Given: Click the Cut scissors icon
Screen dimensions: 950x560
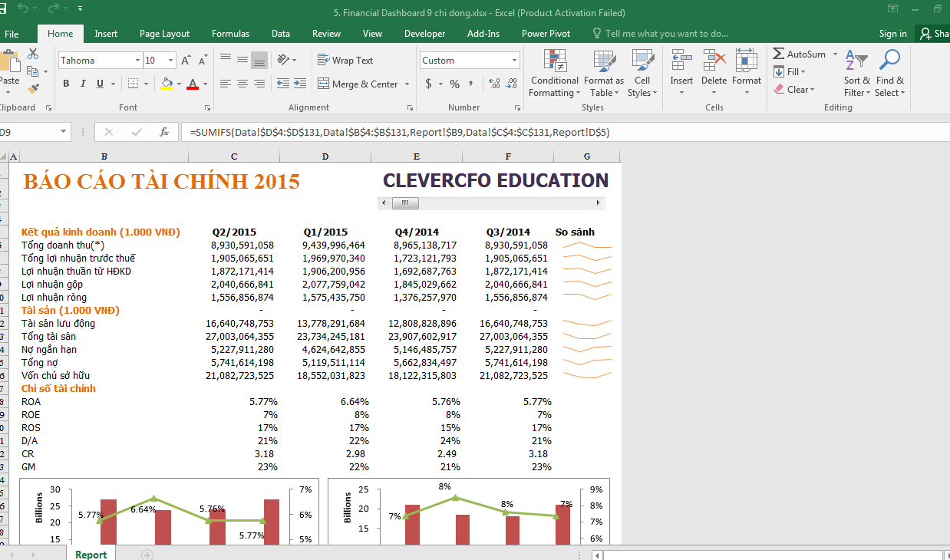Looking at the screenshot, I should click(33, 54).
